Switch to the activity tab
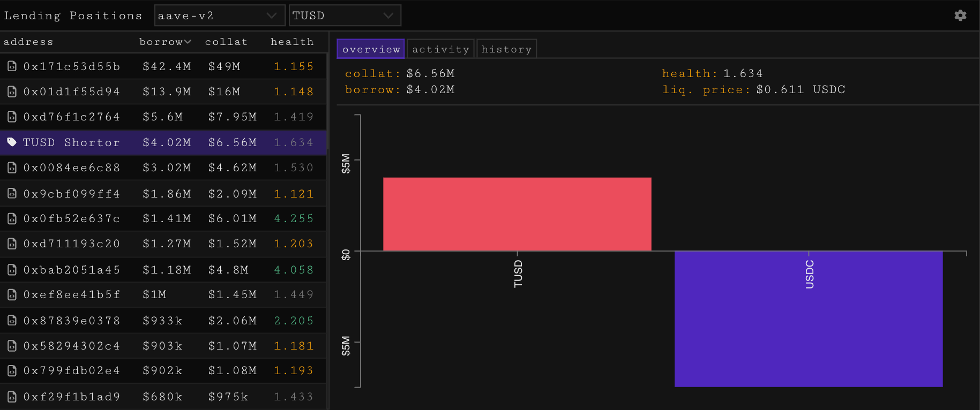This screenshot has width=980, height=410. 440,49
